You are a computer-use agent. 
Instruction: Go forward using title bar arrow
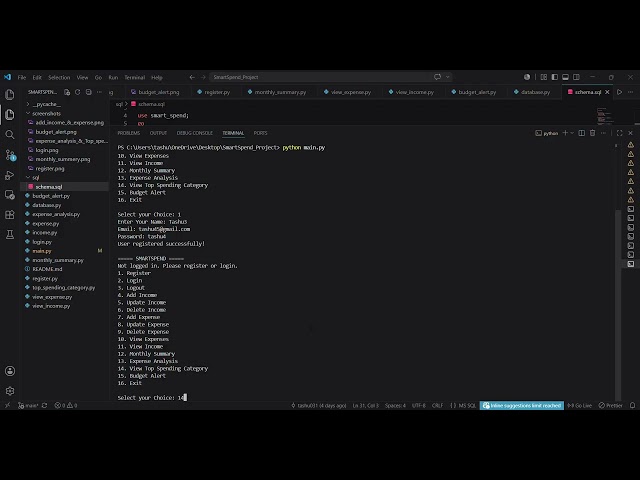click(203, 77)
